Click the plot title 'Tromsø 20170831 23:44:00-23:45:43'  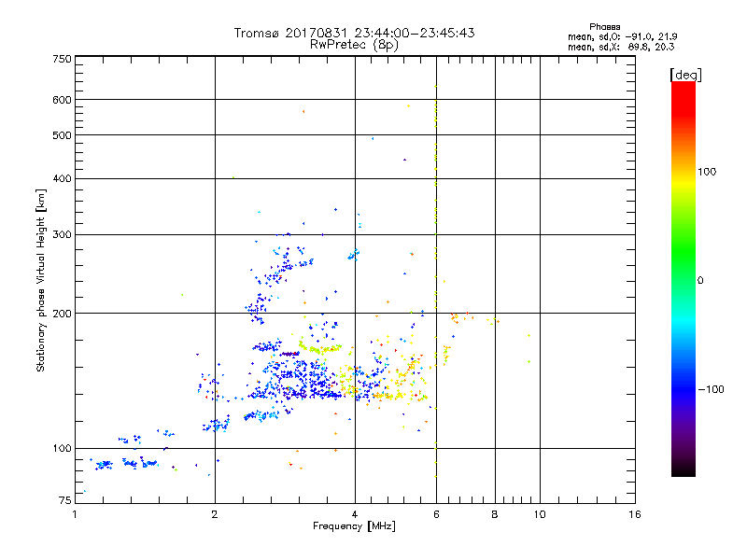click(x=354, y=33)
